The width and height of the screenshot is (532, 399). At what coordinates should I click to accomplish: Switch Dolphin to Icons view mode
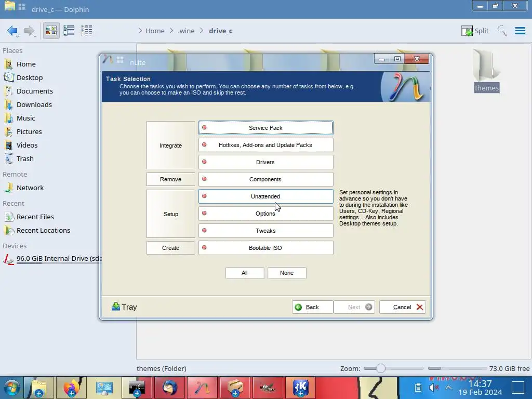pyautogui.click(x=51, y=31)
